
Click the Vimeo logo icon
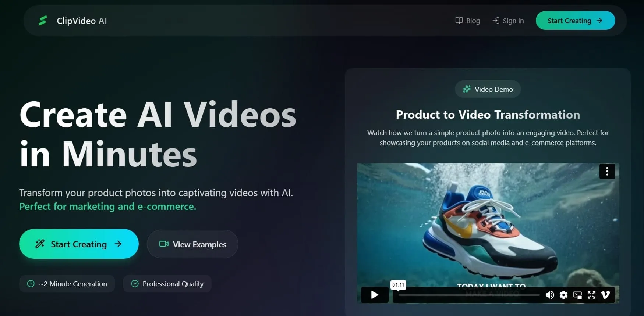click(605, 295)
